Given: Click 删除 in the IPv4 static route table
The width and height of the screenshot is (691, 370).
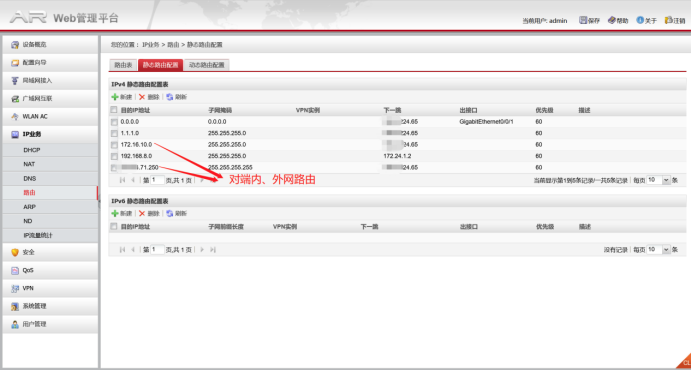Looking at the screenshot, I should pos(149,97).
